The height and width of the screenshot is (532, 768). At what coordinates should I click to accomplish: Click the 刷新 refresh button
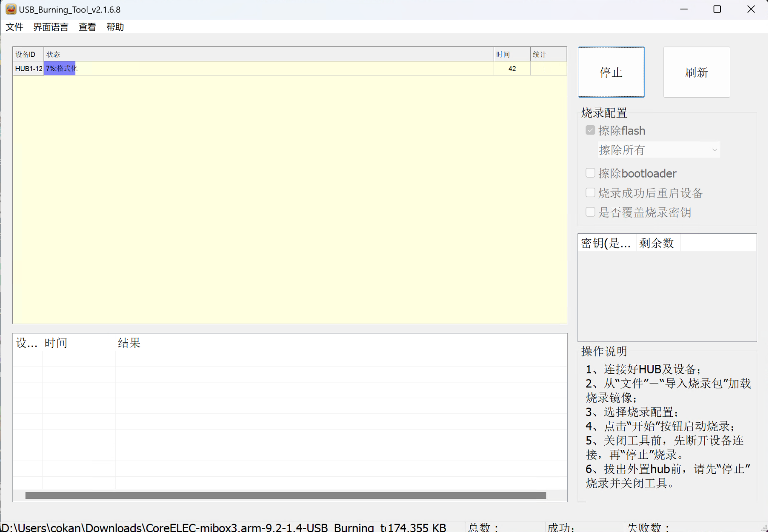point(696,72)
